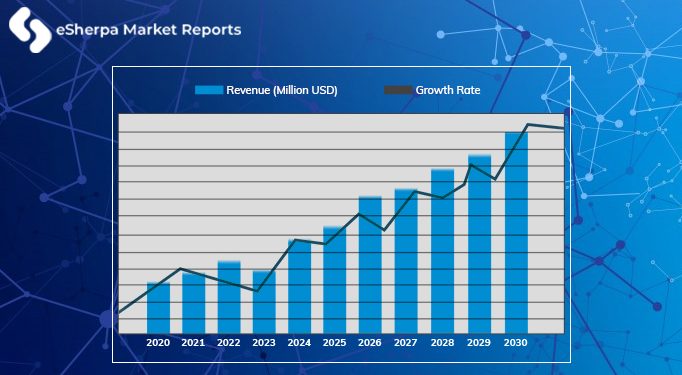Select the 2030 revenue bar

(516, 233)
